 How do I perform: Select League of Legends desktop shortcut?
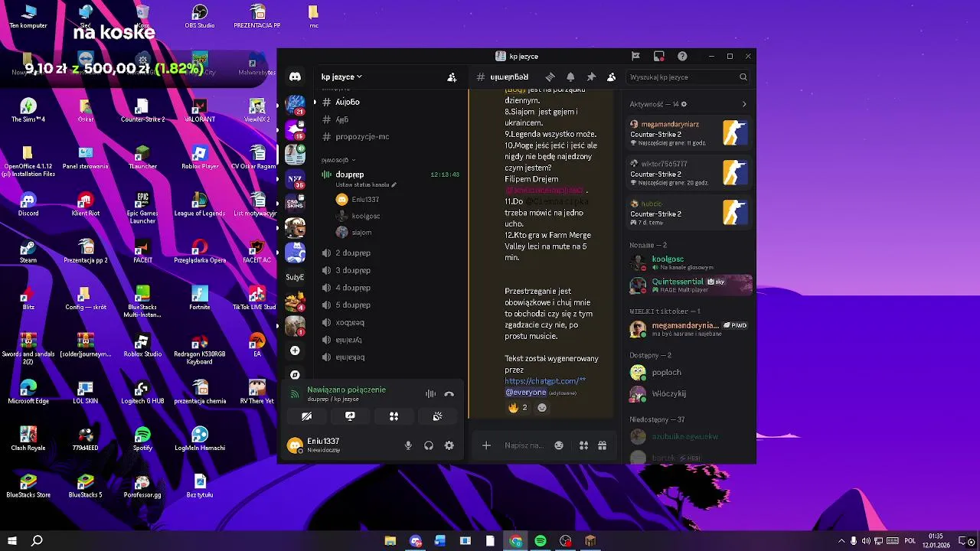pyautogui.click(x=200, y=204)
